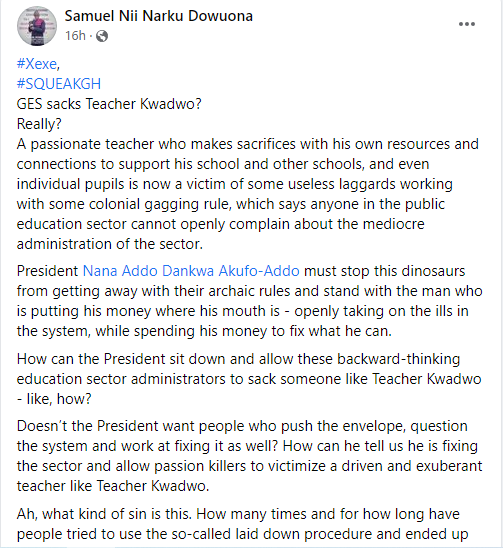Follow the #SQUEAKGH hashtag

[59, 84]
